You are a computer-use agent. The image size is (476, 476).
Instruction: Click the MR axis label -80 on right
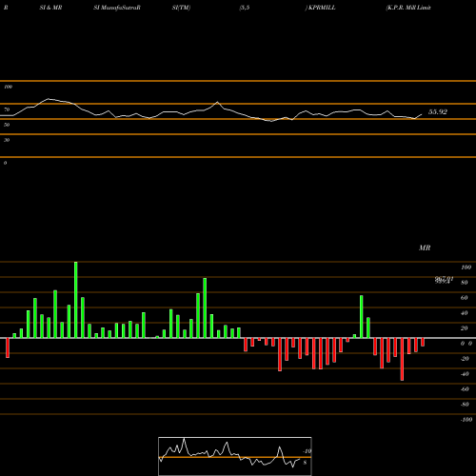tap(465, 405)
